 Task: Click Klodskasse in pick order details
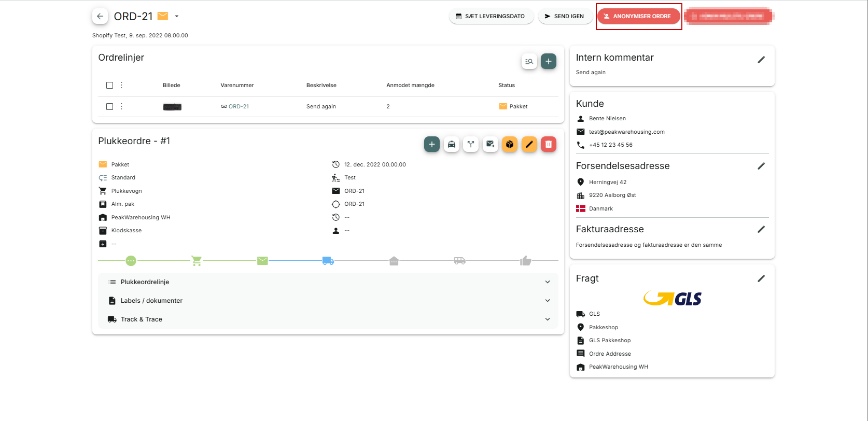tap(127, 230)
